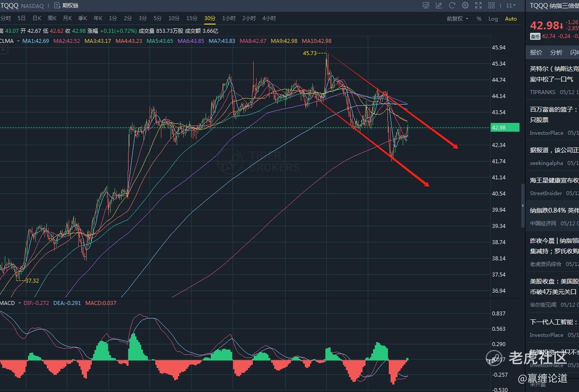Collapse the right sidebar with the arrow handle
Image resolution: width=579 pixels, height=392 pixels.
[523, 206]
